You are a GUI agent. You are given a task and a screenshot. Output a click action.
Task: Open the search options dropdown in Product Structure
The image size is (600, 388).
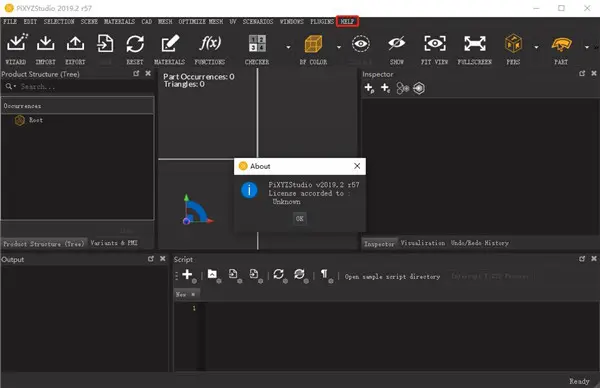coord(10,87)
